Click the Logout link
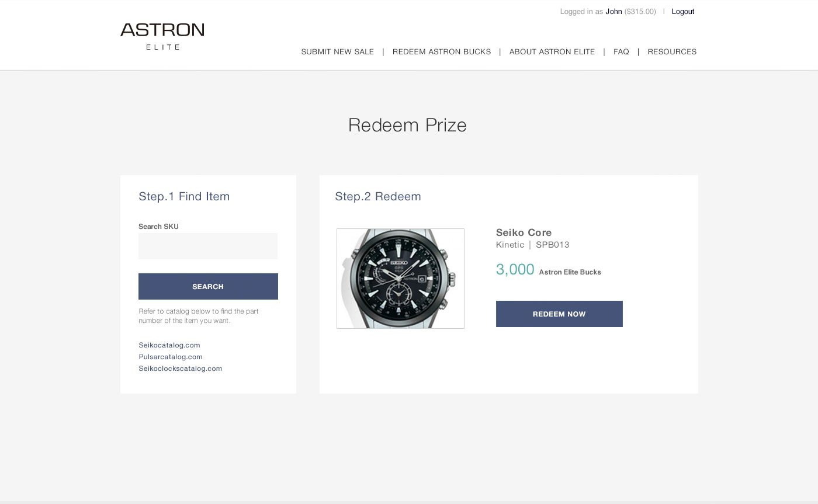The height and width of the screenshot is (504, 818). tap(683, 12)
